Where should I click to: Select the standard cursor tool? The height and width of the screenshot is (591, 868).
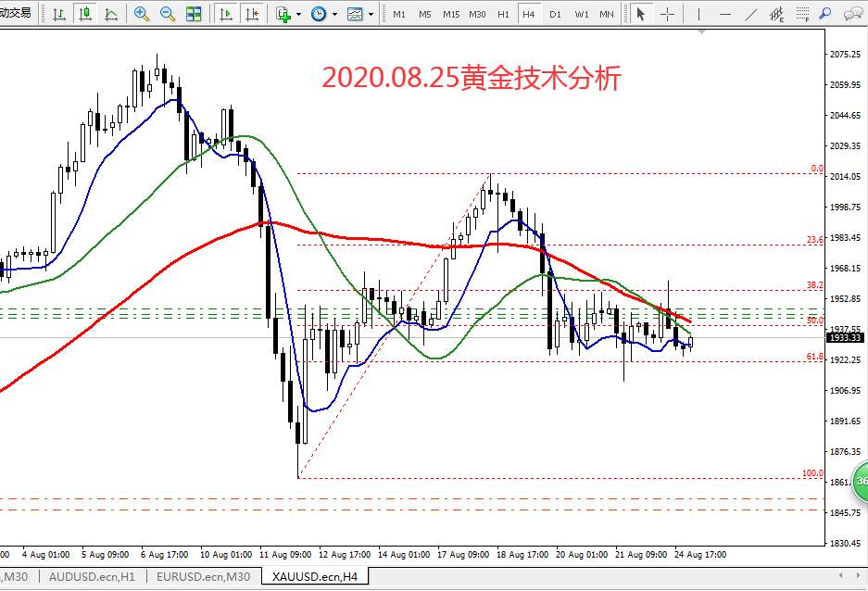(641, 14)
